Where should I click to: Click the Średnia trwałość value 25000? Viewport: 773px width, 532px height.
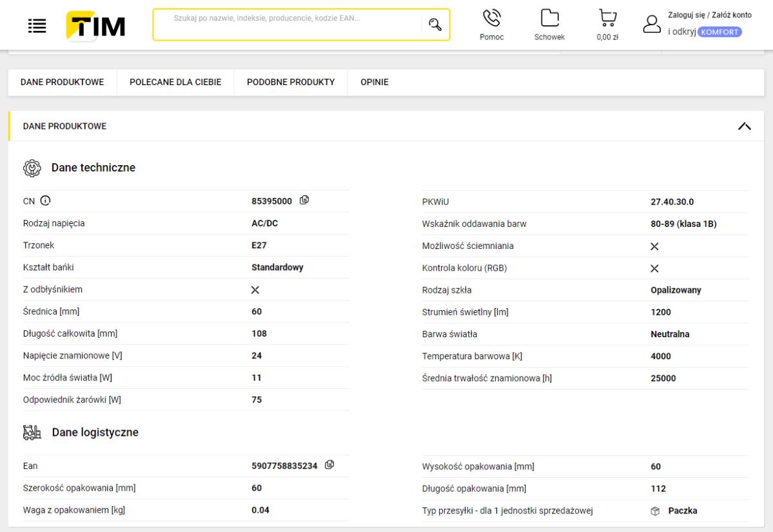(663, 378)
